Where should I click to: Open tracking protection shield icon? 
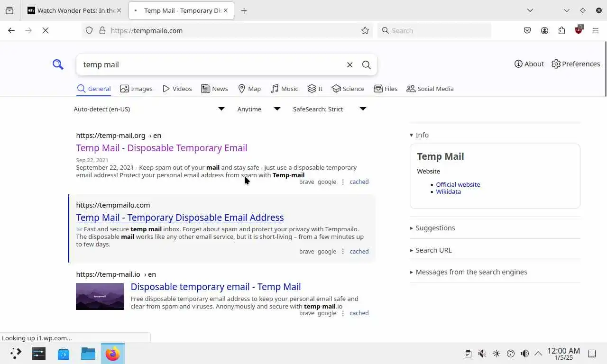pyautogui.click(x=89, y=30)
